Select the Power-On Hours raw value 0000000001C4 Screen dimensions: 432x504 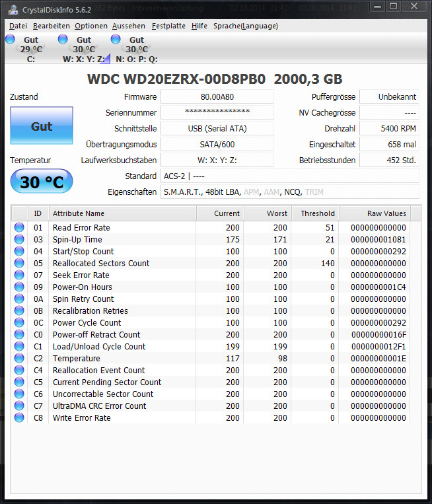[x=378, y=287]
